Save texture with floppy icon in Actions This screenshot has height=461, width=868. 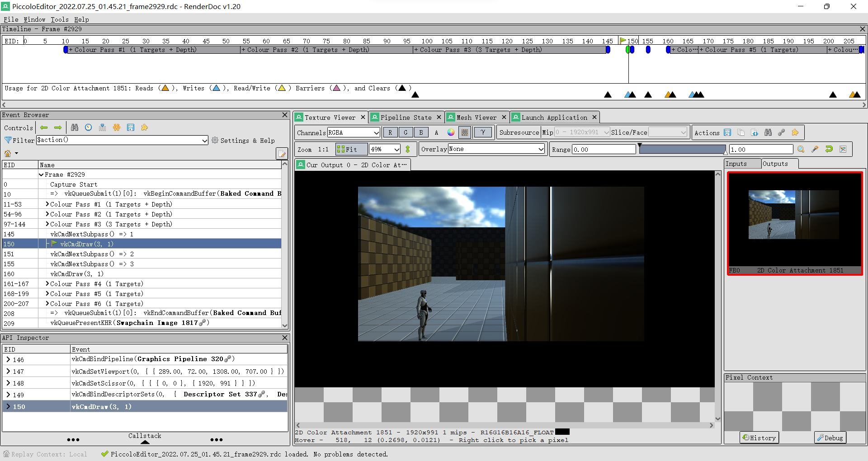pyautogui.click(x=727, y=132)
